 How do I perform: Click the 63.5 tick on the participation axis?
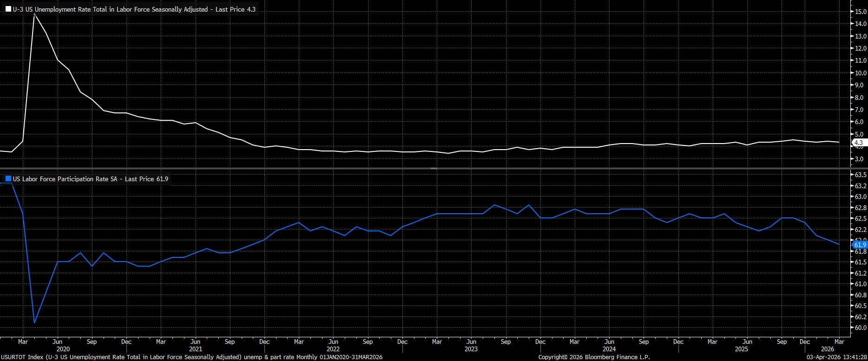point(860,175)
